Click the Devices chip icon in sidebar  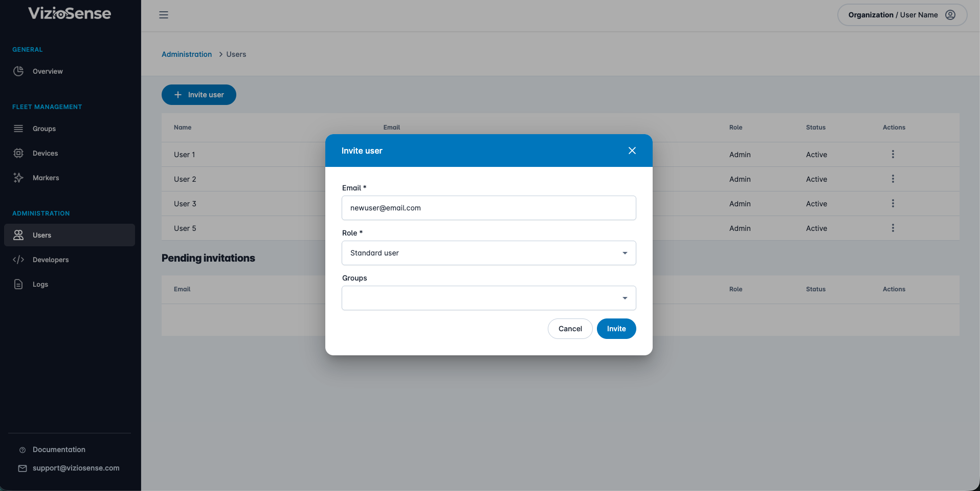[x=18, y=153]
